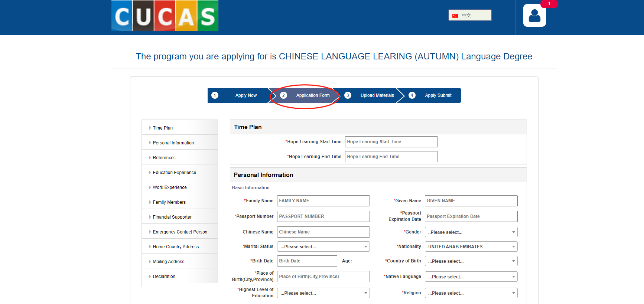Screen dimensions: 644x304
Task: Open the Gender dropdown
Action: pos(471,232)
